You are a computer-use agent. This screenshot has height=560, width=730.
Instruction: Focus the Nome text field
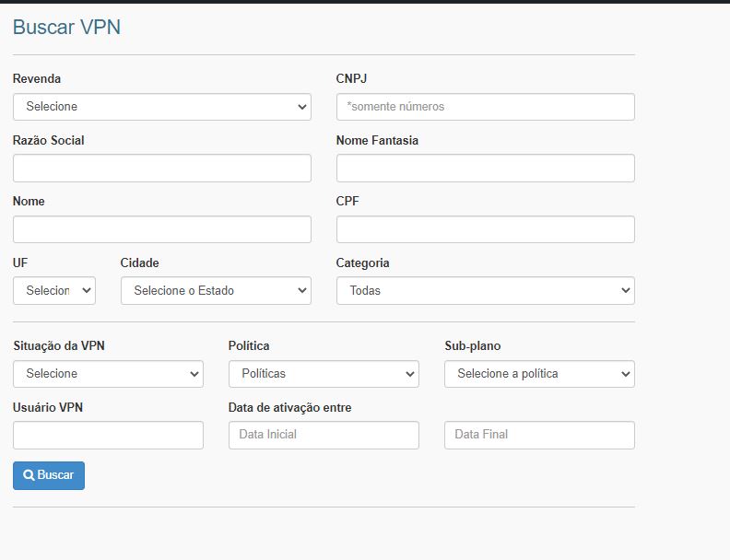pyautogui.click(x=161, y=229)
